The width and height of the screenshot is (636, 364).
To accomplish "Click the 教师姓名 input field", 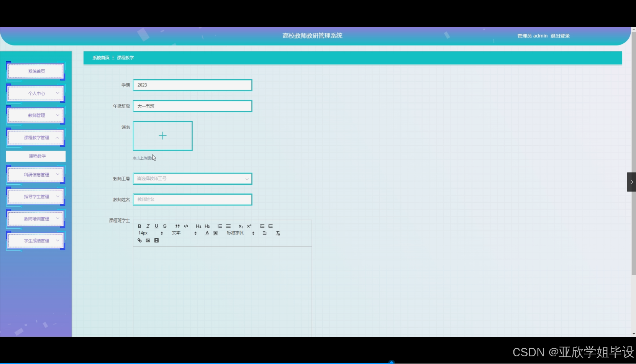I will (x=192, y=200).
